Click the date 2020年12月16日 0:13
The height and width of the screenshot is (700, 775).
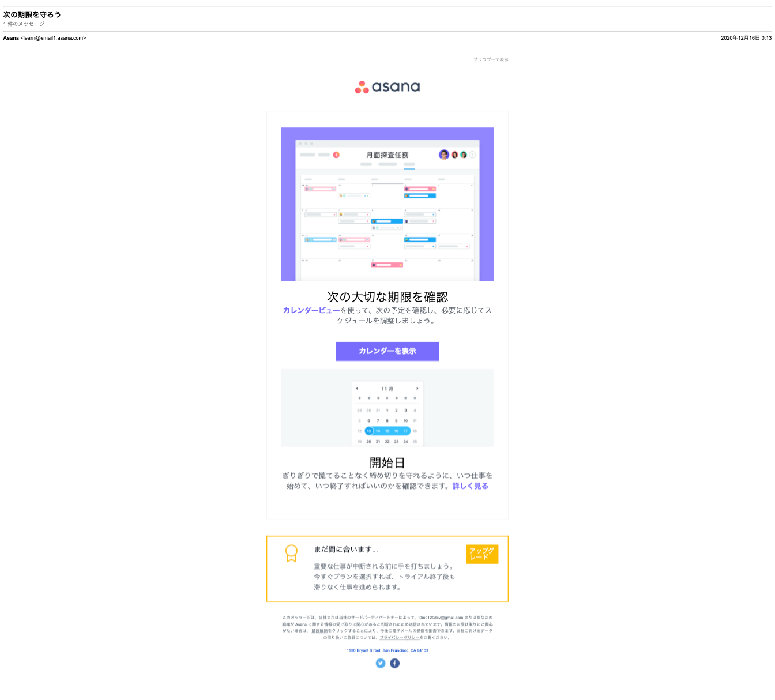746,38
